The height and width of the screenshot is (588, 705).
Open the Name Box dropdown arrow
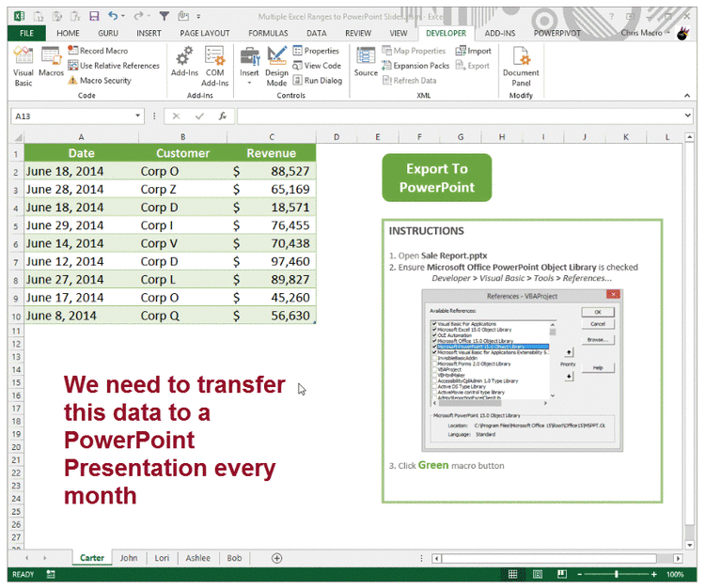(x=139, y=116)
